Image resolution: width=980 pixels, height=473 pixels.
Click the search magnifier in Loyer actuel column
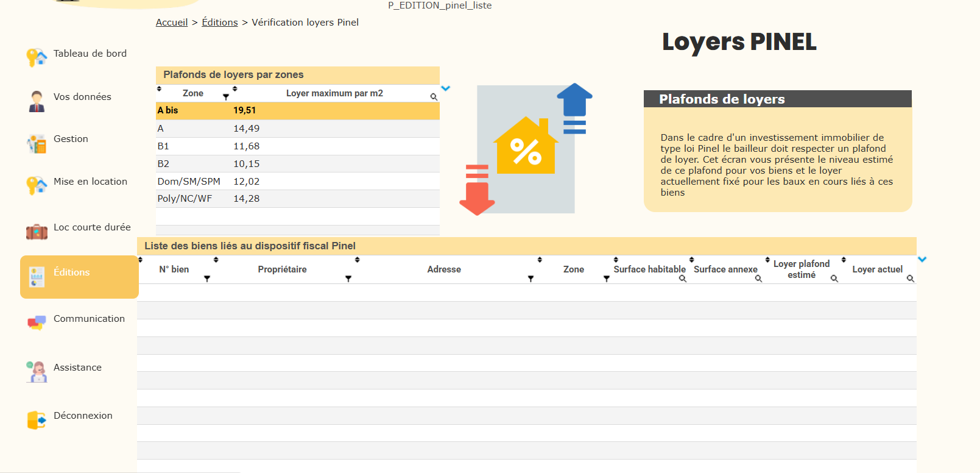click(x=910, y=279)
